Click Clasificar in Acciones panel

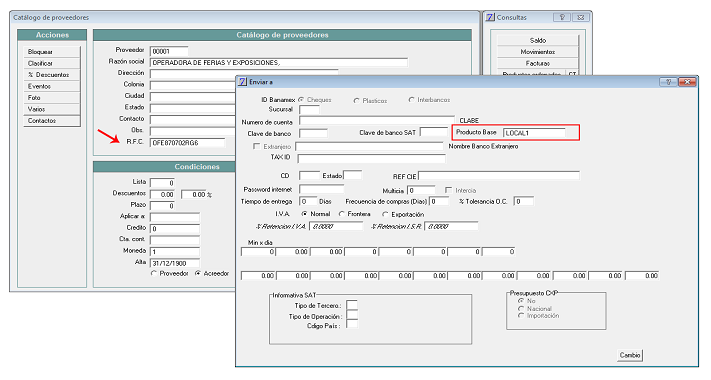pos(52,63)
